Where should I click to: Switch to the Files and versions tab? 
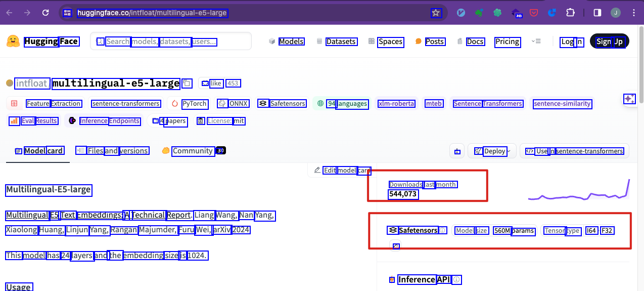[112, 151]
